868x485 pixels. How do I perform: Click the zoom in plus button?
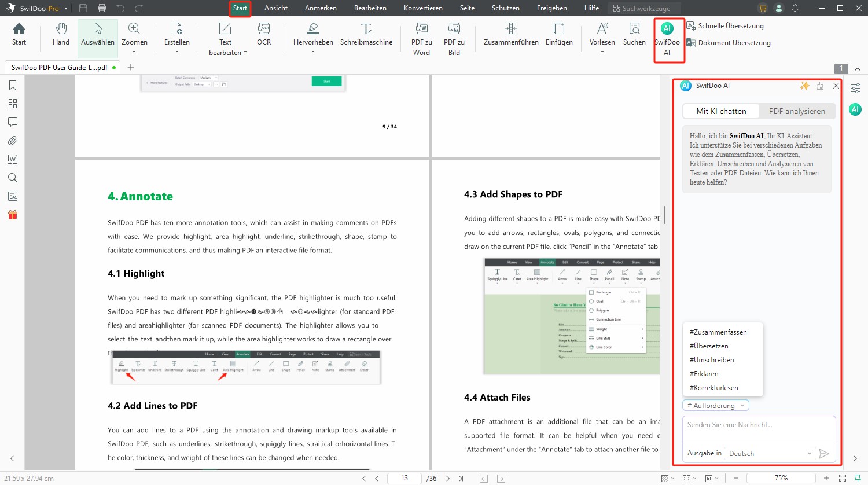pyautogui.click(x=826, y=478)
